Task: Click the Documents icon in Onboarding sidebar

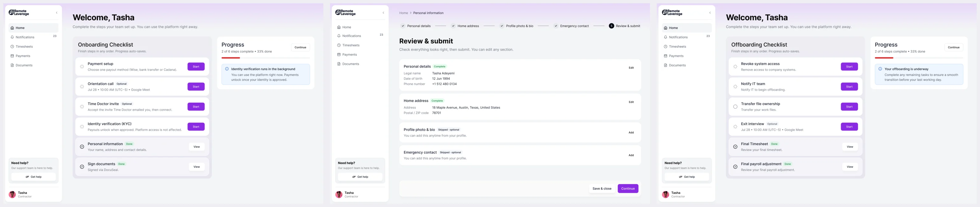Action: pyautogui.click(x=12, y=65)
